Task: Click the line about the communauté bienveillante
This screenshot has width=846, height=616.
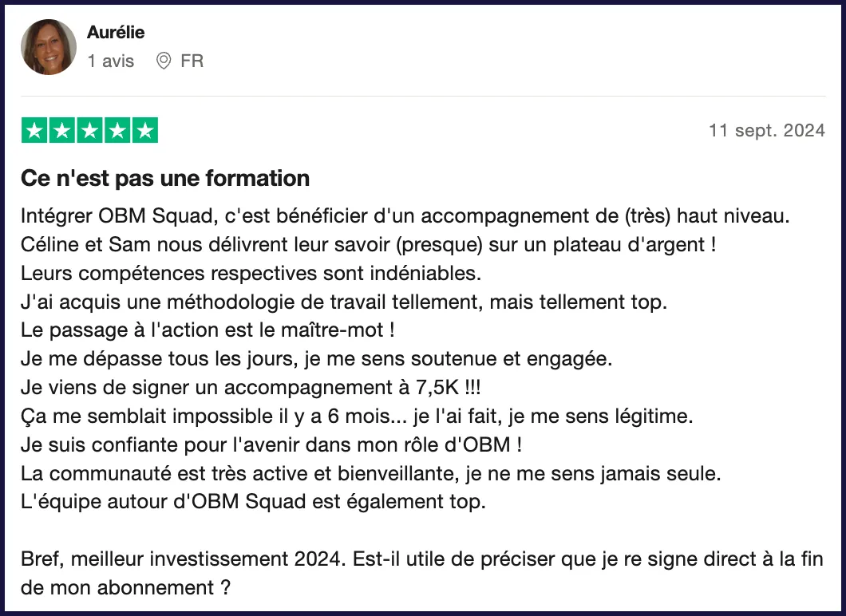Action: [371, 473]
